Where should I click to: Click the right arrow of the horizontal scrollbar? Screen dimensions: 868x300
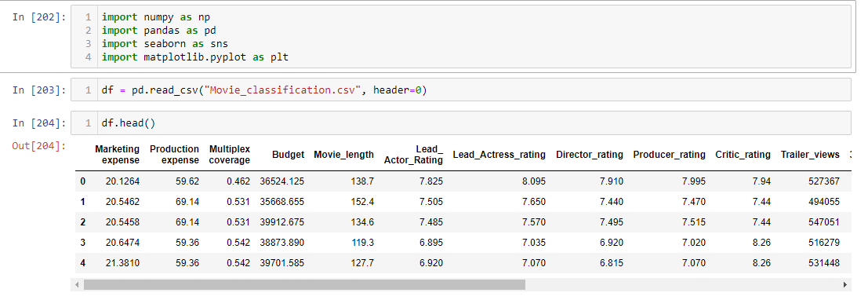[845, 284]
